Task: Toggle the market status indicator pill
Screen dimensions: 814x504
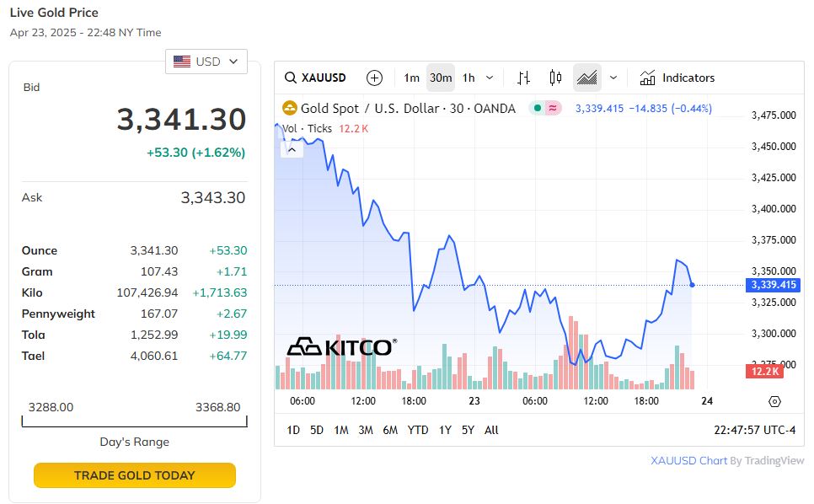Action: [x=544, y=108]
